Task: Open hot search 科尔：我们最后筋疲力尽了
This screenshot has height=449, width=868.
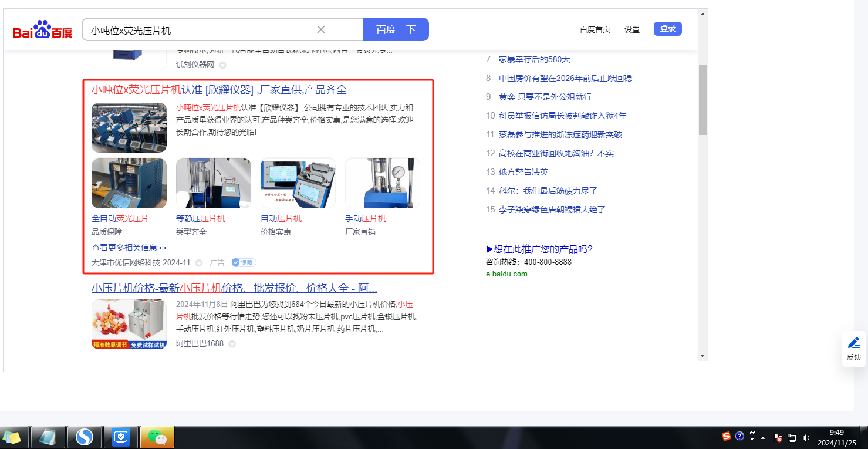Action: (x=548, y=191)
